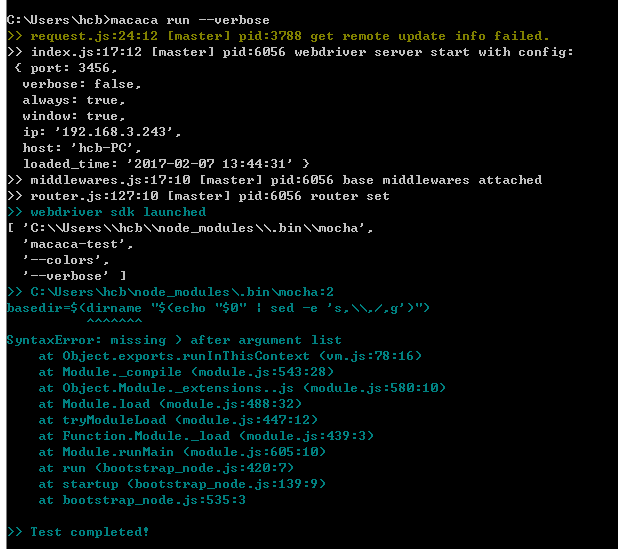Screen dimensions: 618x549
Task: Click the 'at Module.runMain' stack trace line
Action: coord(182,452)
